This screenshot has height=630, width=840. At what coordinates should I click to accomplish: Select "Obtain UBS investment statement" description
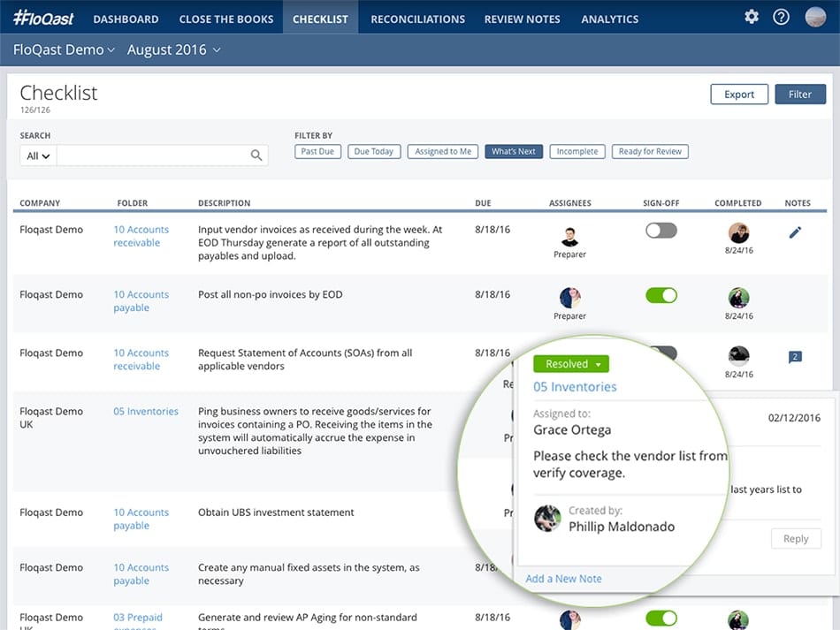[276, 512]
